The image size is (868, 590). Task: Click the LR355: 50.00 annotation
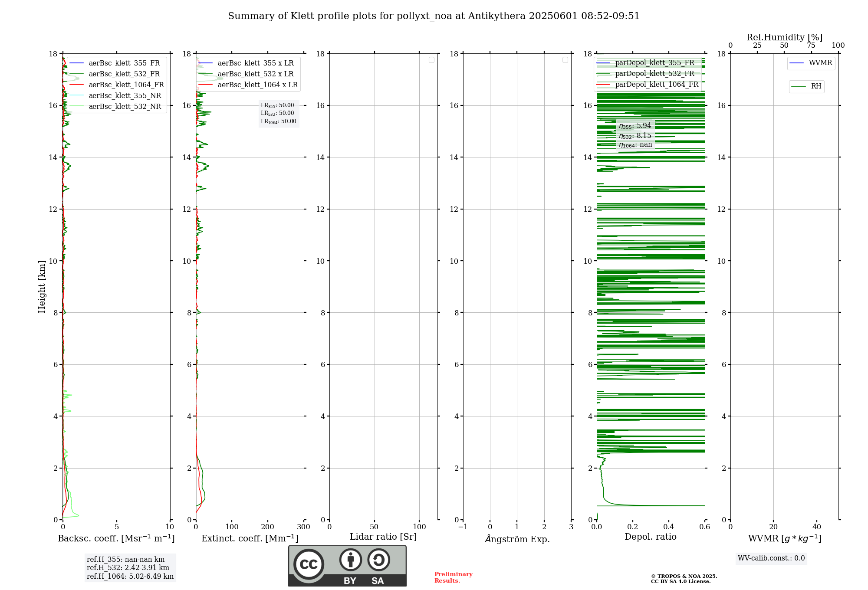[277, 105]
